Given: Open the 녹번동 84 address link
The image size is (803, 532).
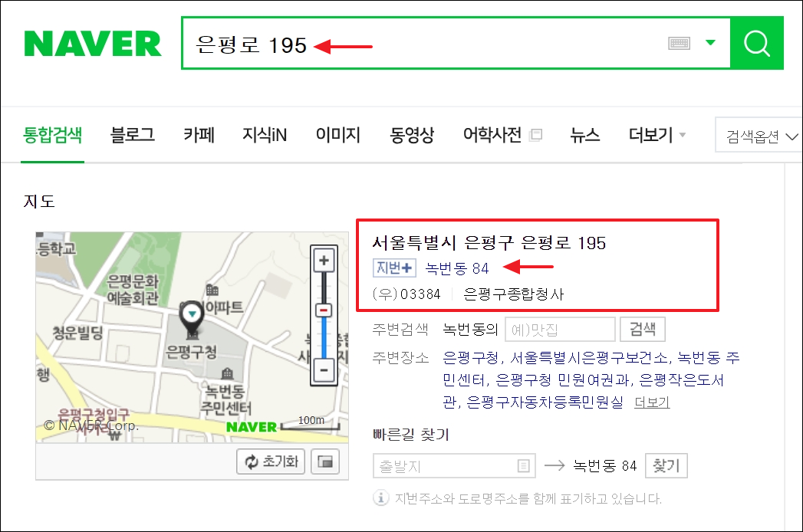Looking at the screenshot, I should 457,268.
